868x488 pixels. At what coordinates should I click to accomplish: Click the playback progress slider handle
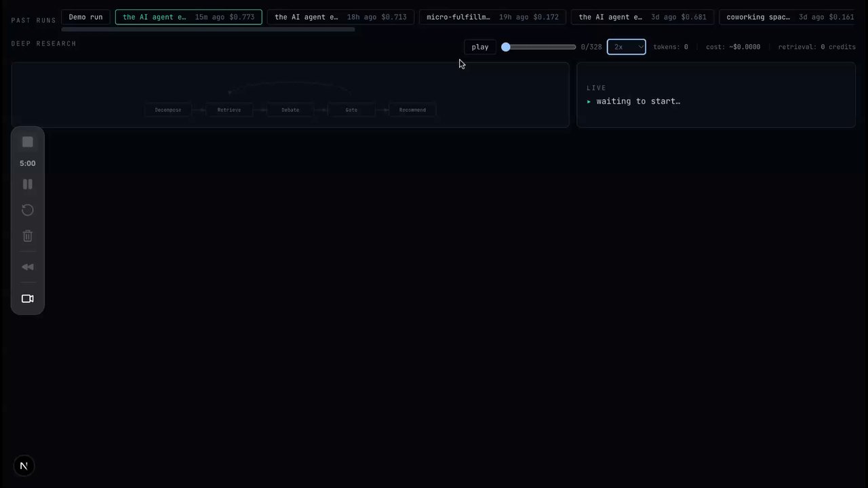[x=505, y=47]
